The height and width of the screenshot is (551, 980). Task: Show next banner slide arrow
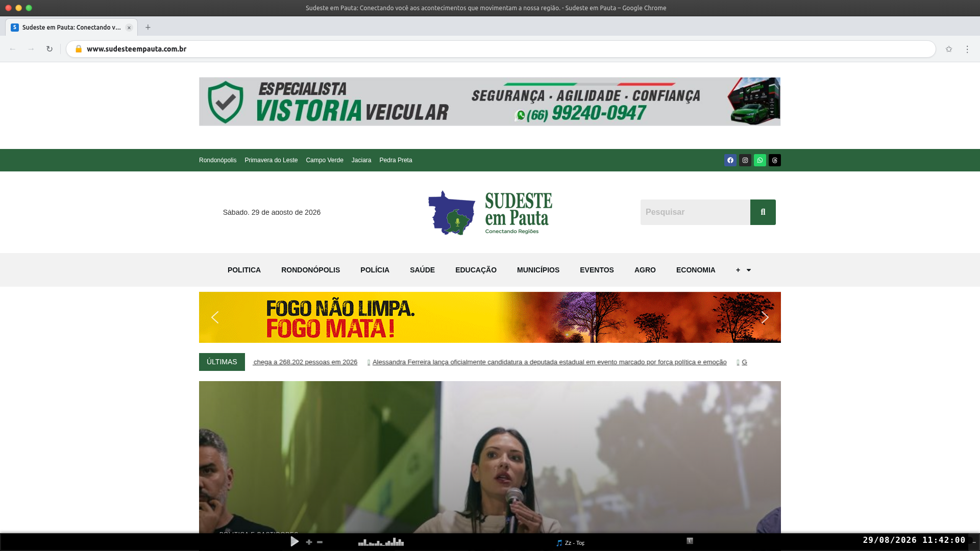[x=765, y=317]
